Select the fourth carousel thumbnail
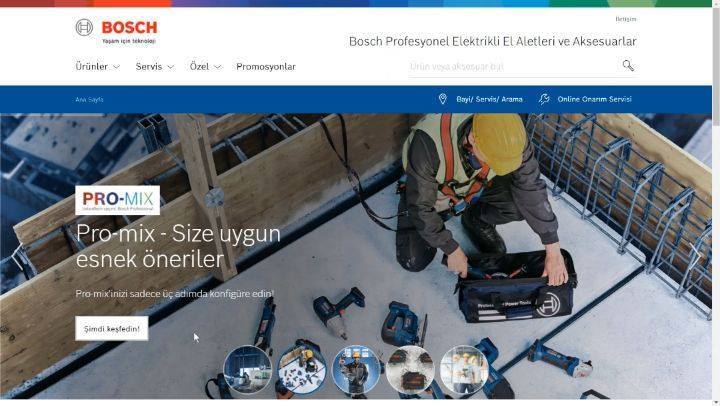Viewport: 720px width, 406px height. (x=410, y=370)
